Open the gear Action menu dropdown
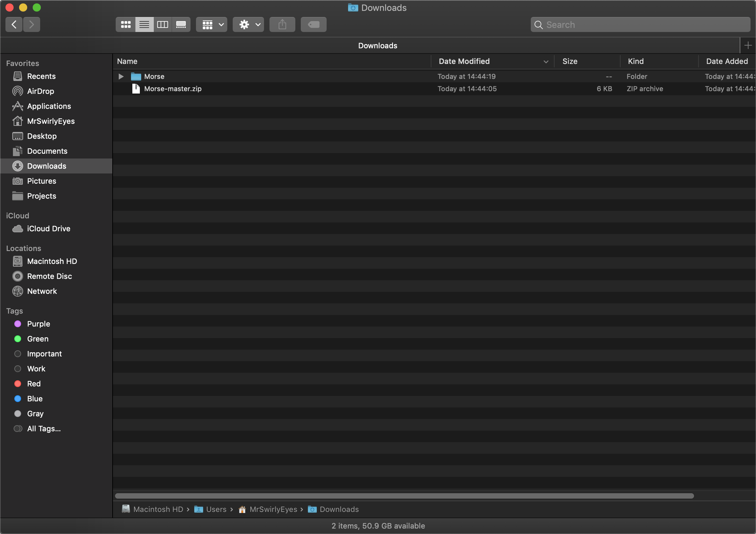 pyautogui.click(x=248, y=24)
